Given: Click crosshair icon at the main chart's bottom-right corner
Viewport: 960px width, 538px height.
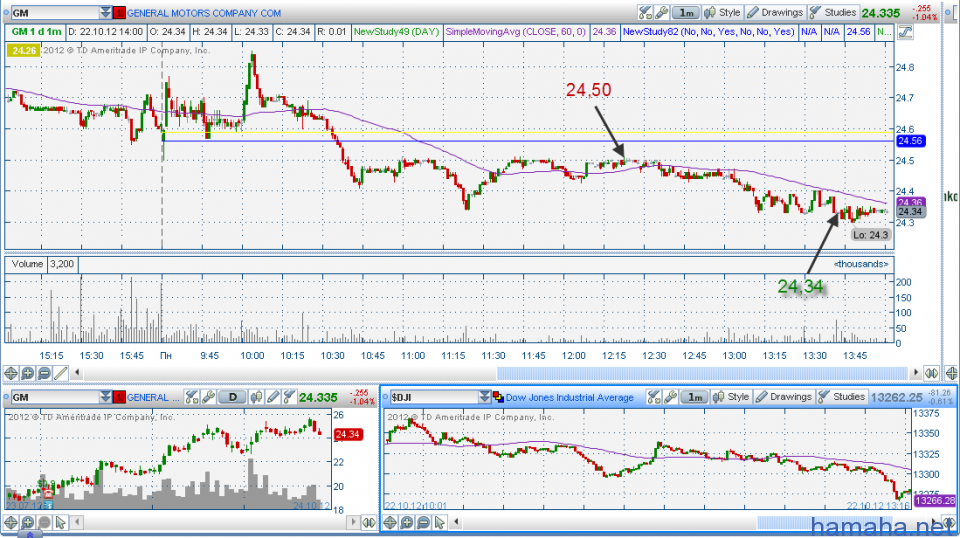Looking at the screenshot, I should (951, 373).
